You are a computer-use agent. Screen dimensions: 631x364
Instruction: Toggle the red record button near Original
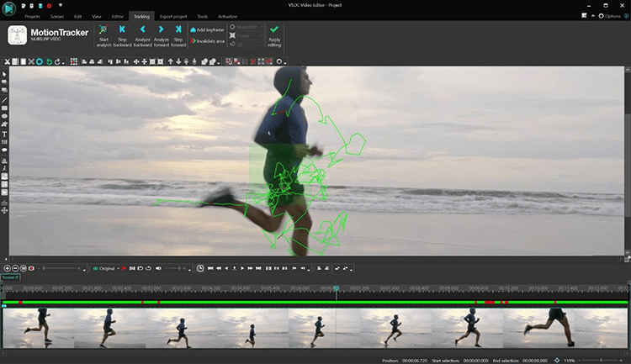point(123,268)
